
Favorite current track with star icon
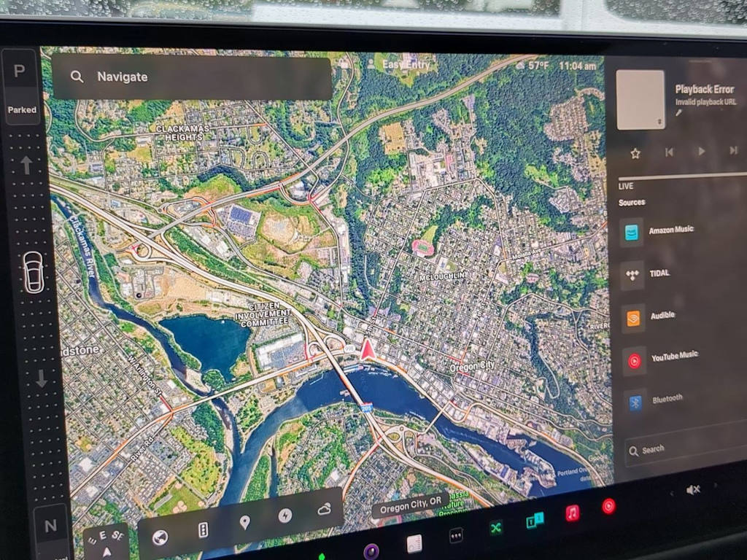pyautogui.click(x=635, y=153)
